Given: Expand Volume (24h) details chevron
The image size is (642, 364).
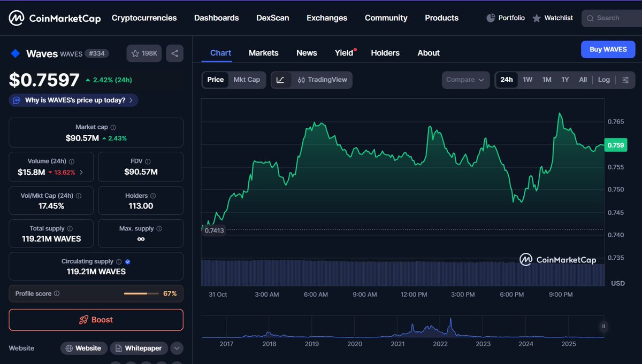Looking at the screenshot, I should click(x=81, y=172).
